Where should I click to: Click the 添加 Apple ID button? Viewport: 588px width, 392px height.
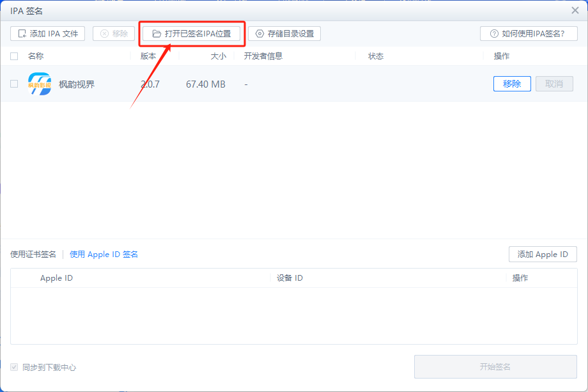pos(543,255)
